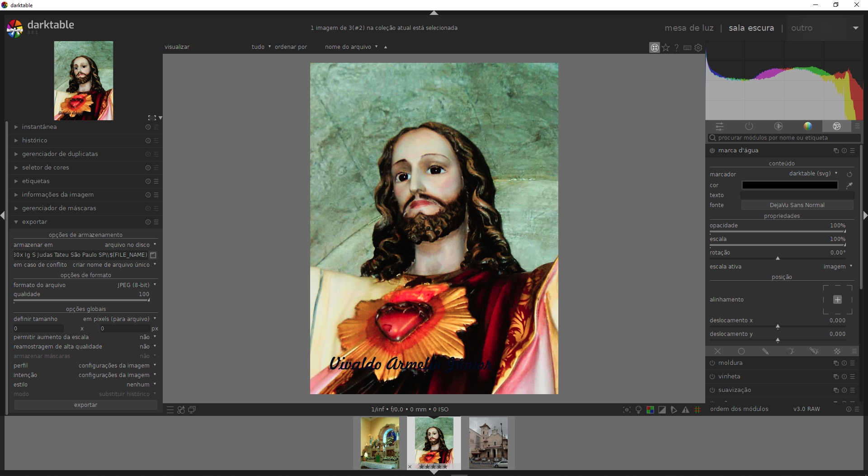Toggle softproofing mode

pos(674,410)
